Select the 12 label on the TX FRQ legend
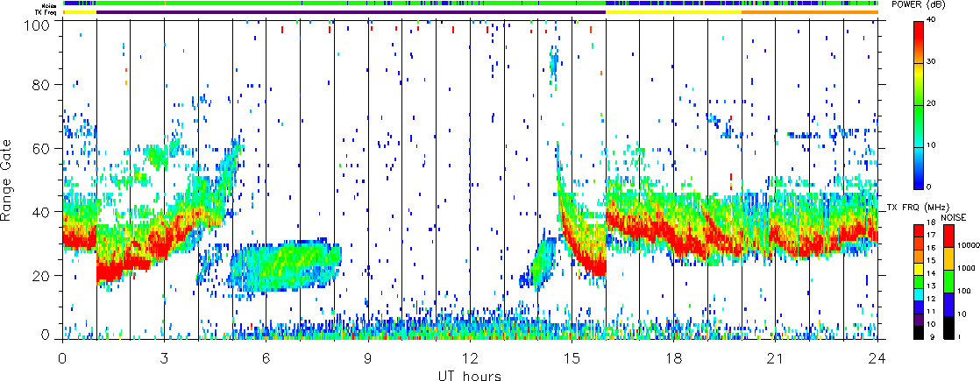This screenshot has height=381, width=980. coord(931,299)
